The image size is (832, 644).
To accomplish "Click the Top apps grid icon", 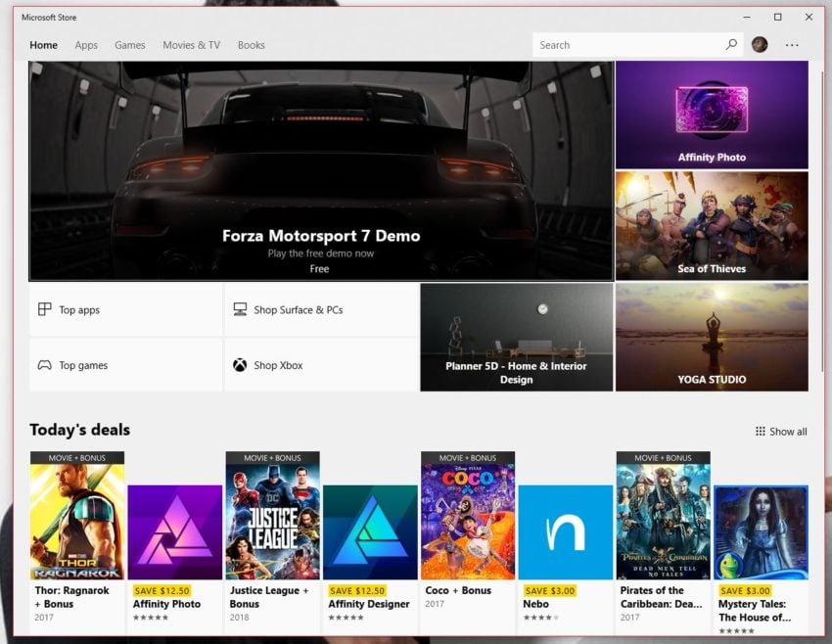I will pos(45,309).
